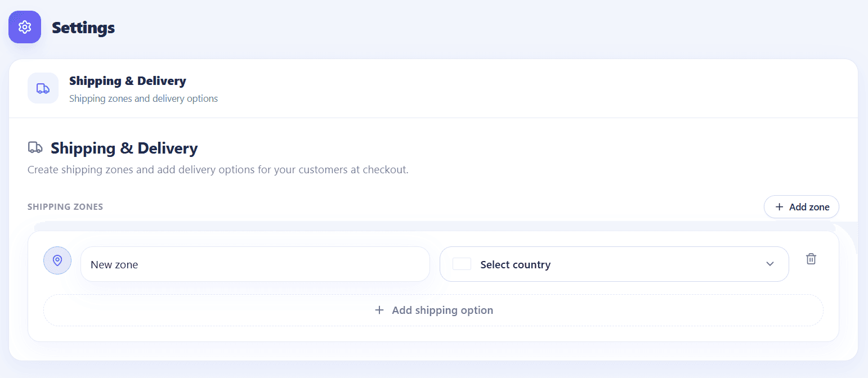Click the empty flag placeholder box
This screenshot has height=378, width=868.
tap(462, 264)
